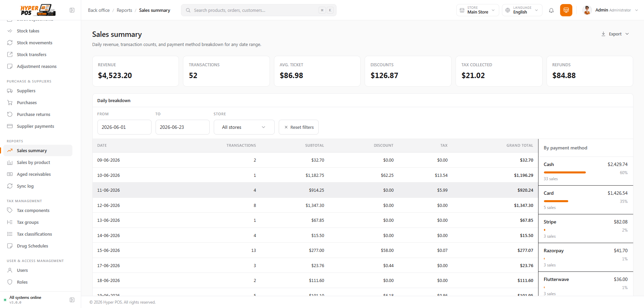The image size is (644, 308).
Task: Open the notifications bell
Action: 551,10
